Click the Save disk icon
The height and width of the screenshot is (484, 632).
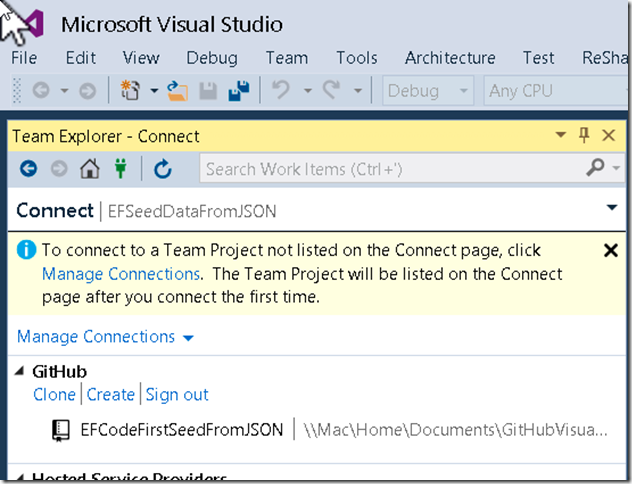tap(208, 91)
